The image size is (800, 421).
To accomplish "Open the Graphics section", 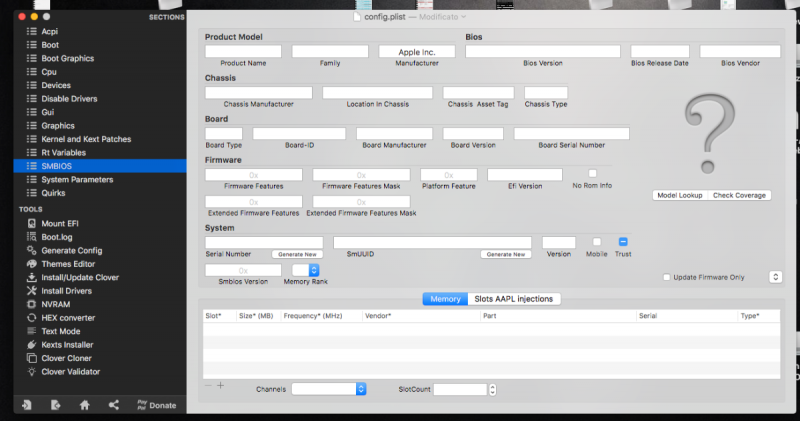I will (x=58, y=126).
